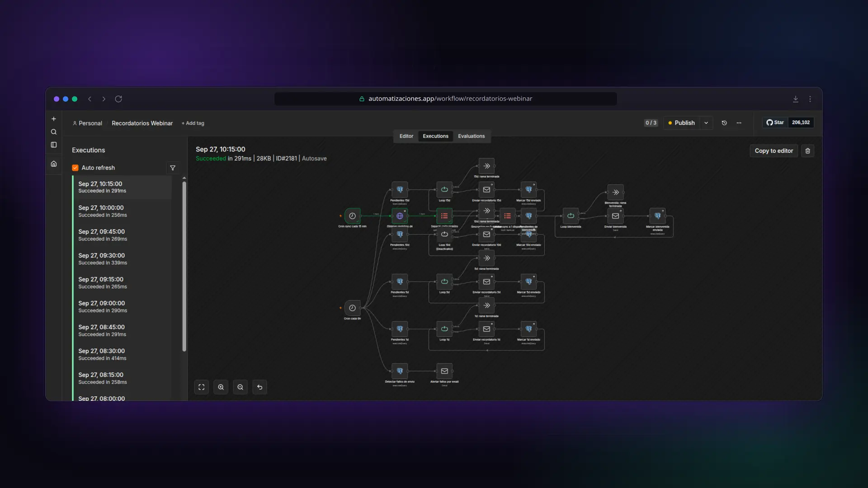This screenshot has width=868, height=488.
Task: Open the 'Enviar recordatorio 15d' email node
Action: pyautogui.click(x=486, y=190)
